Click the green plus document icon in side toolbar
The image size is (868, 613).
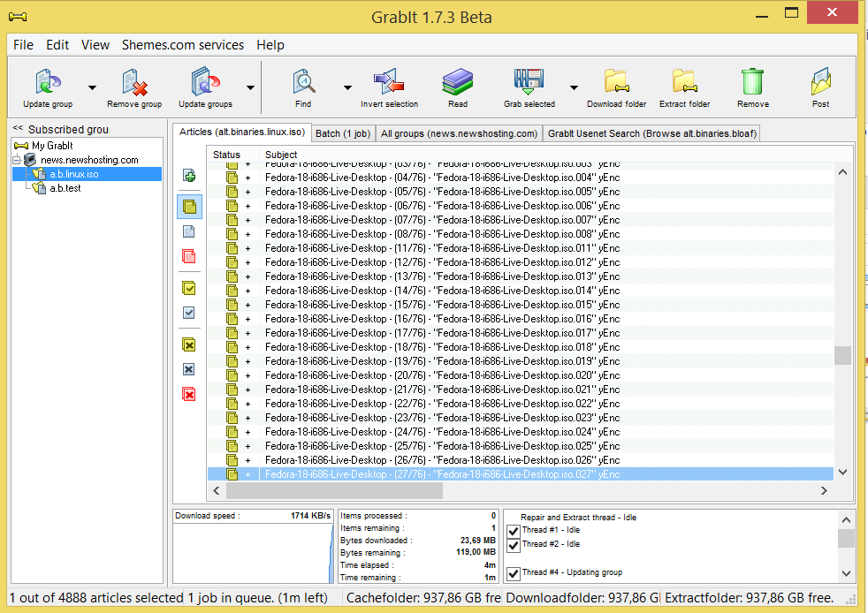189,176
